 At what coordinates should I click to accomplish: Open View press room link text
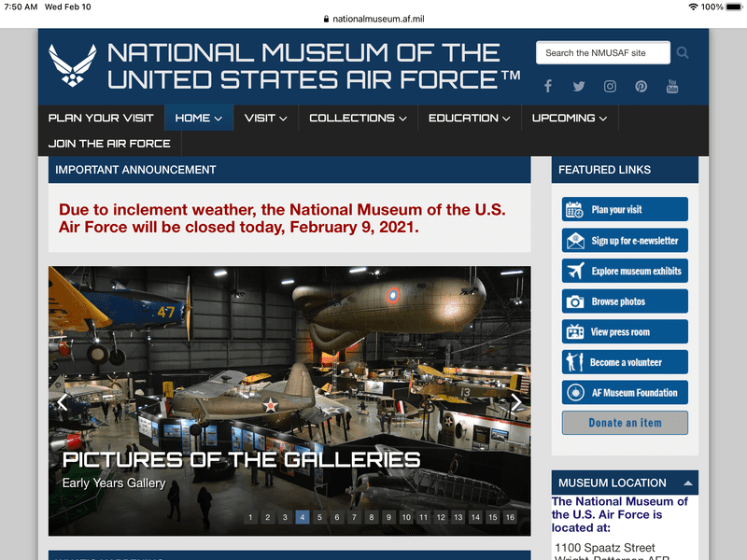620,332
